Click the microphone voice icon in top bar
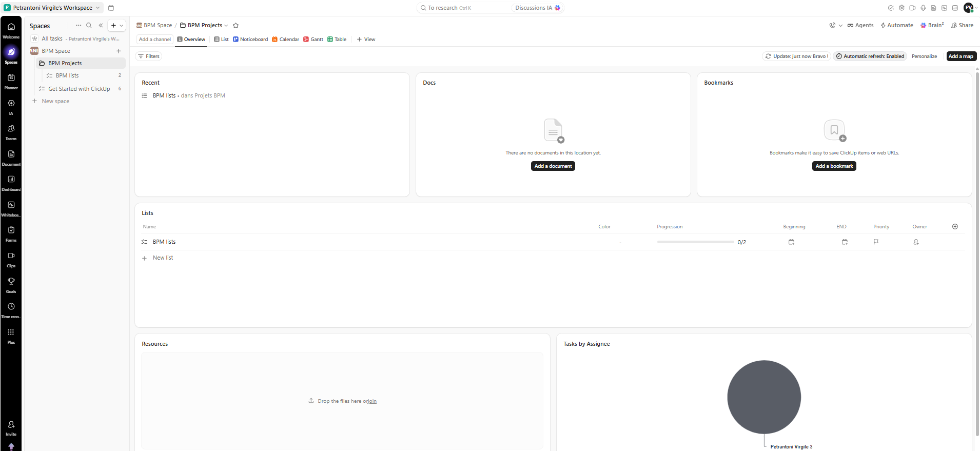This screenshot has width=980, height=451. [x=923, y=8]
